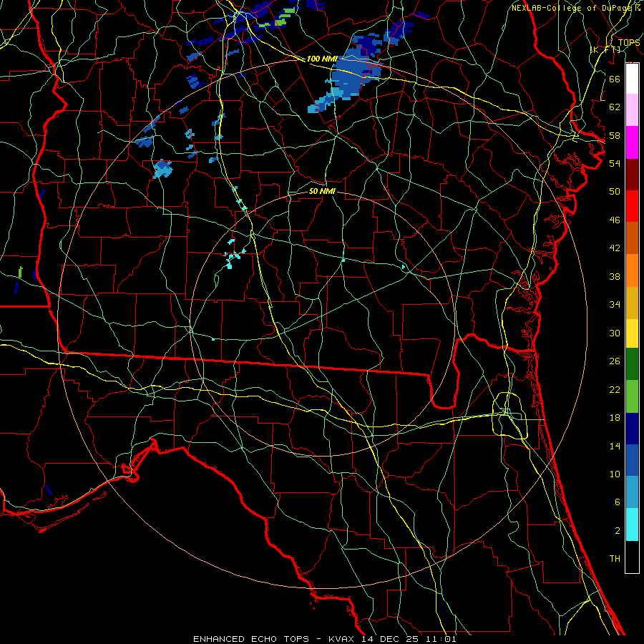644x644 pixels.
Task: Click the '34' legend value
Action: point(615,304)
